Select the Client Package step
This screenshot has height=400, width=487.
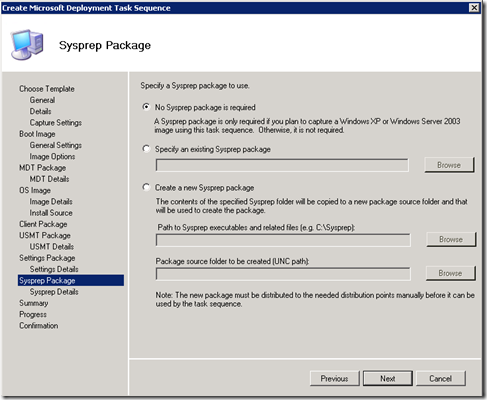point(43,224)
